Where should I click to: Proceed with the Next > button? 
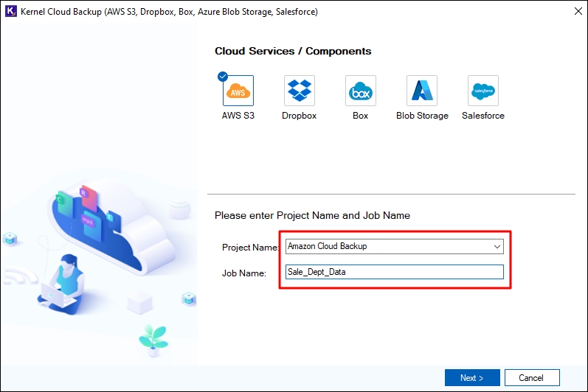click(472, 378)
